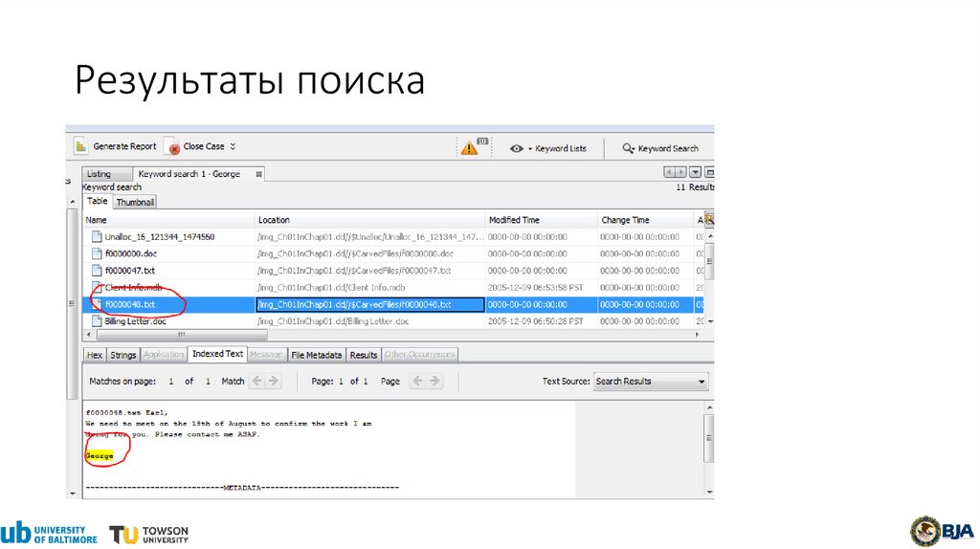This screenshot has height=549, width=980.
Task: Click the horizontal scrollbar right arrow
Action: 698,335
